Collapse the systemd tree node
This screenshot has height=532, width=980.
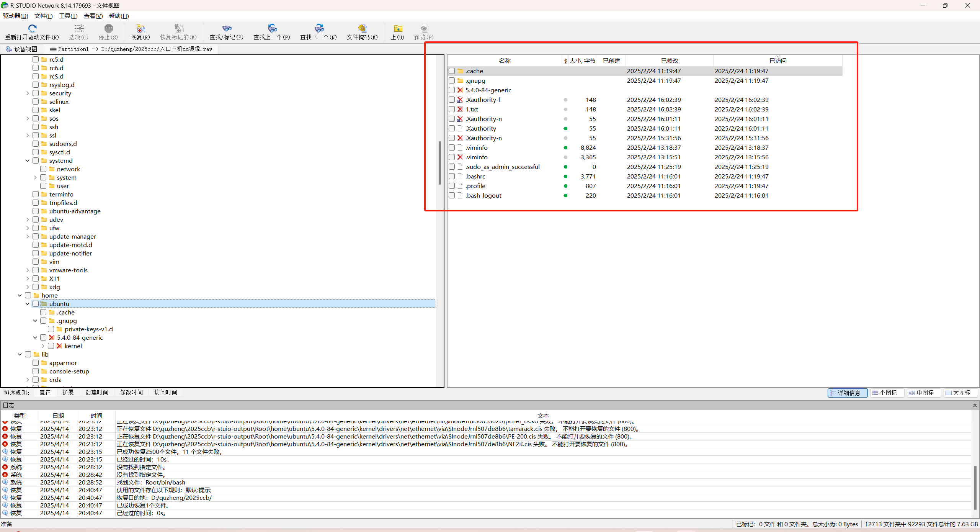[x=28, y=160]
